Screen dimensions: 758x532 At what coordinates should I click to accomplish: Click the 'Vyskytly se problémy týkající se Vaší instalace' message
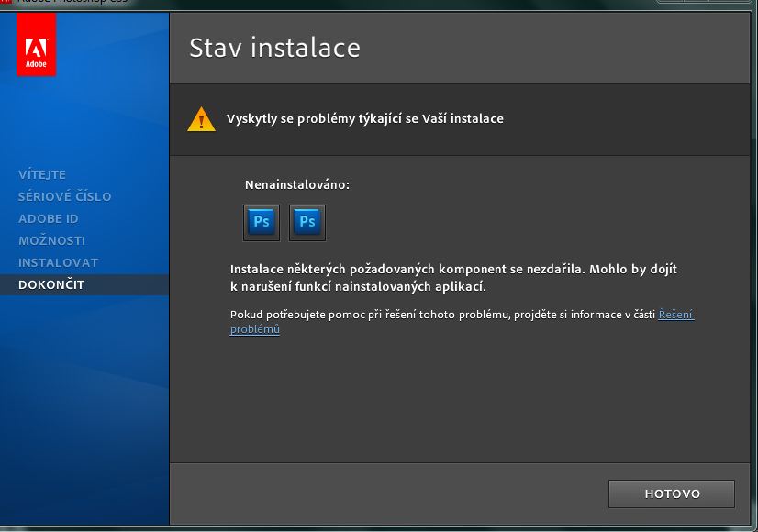pyautogui.click(x=365, y=119)
